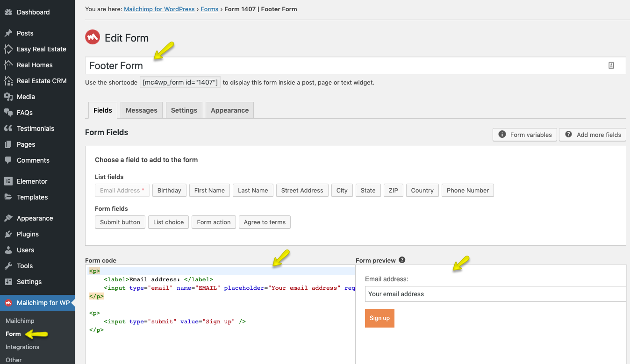
Task: Add the Street Address field
Action: (x=302, y=190)
